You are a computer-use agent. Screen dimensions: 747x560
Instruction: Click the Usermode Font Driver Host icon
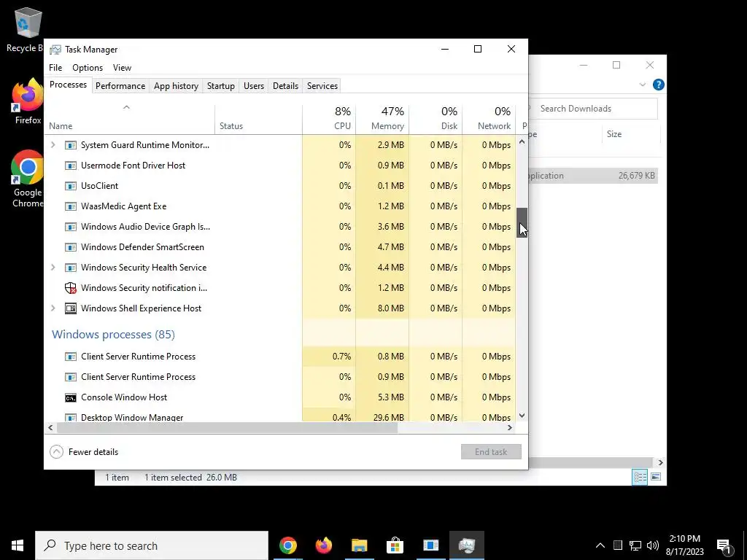[x=71, y=166]
